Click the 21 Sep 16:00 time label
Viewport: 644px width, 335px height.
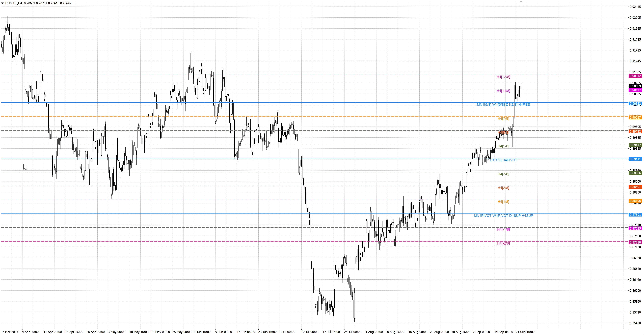coord(525,332)
